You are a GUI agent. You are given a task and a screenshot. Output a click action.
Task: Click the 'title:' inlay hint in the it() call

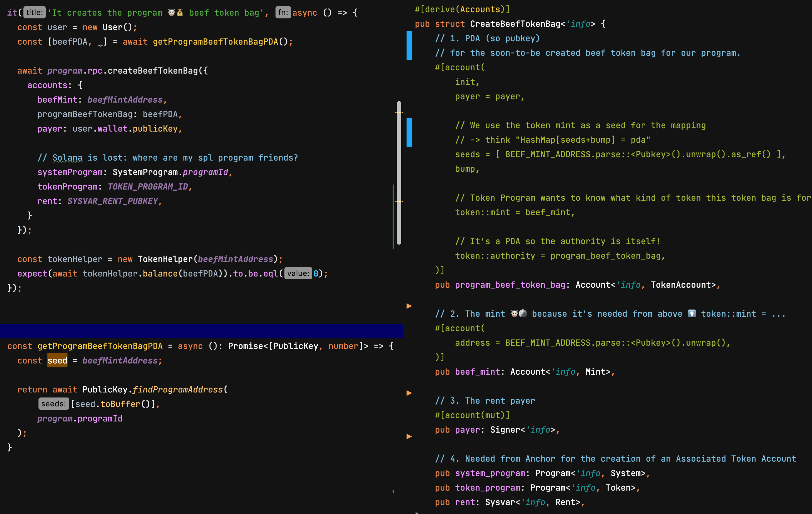pos(34,13)
